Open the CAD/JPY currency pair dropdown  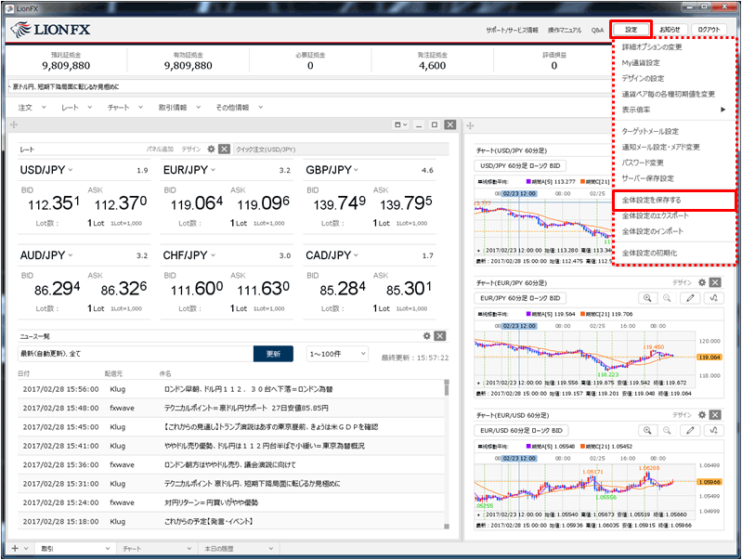356,255
